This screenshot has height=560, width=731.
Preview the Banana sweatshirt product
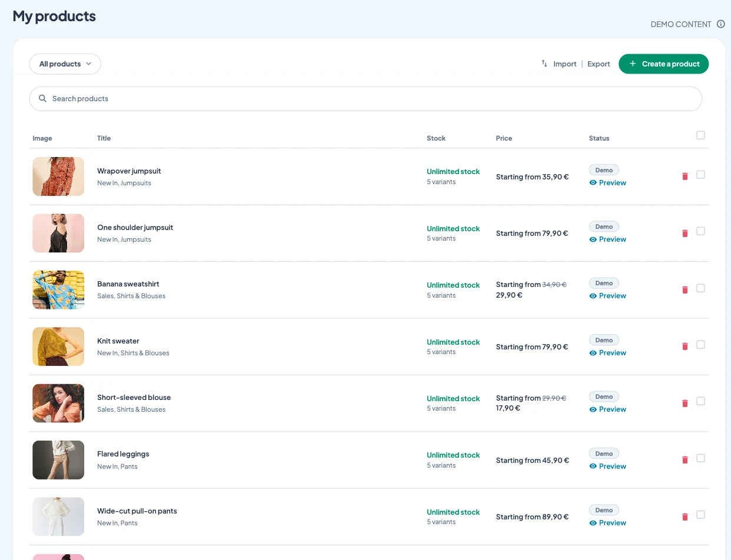pos(607,296)
